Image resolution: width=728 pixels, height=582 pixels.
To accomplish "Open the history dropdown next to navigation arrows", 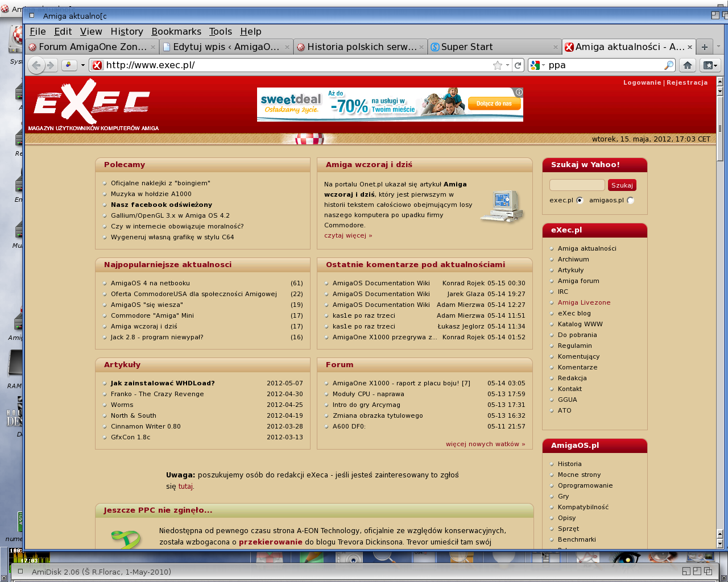I will 83,65.
